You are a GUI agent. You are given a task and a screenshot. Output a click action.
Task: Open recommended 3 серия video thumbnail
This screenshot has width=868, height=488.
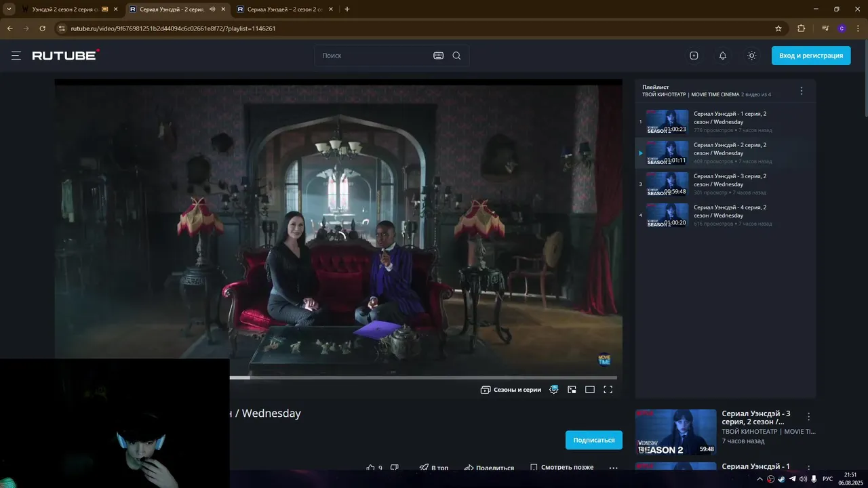pyautogui.click(x=675, y=432)
